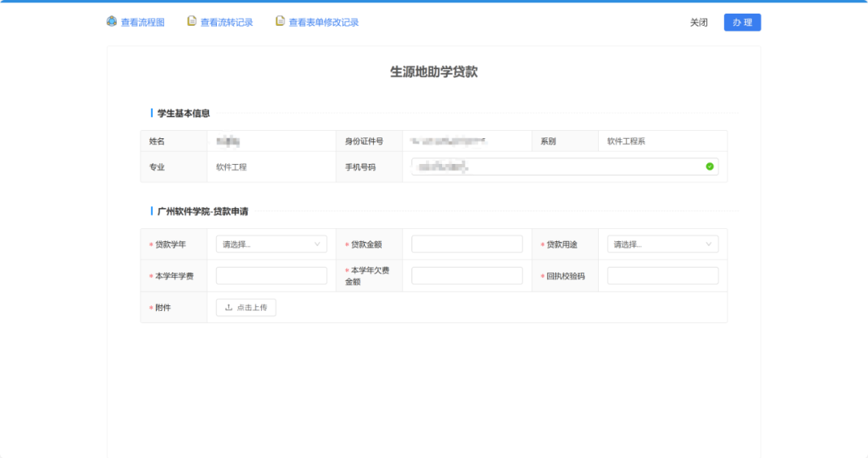The width and height of the screenshot is (868, 458).
Task: Click the chevron arrow in 贷款用途 selector
Action: coord(709,244)
